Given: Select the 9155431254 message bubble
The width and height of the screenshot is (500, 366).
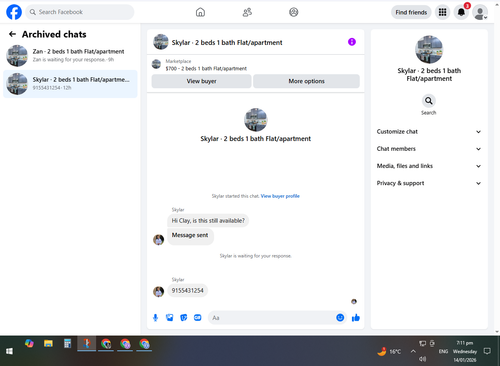Looking at the screenshot, I should (187, 290).
